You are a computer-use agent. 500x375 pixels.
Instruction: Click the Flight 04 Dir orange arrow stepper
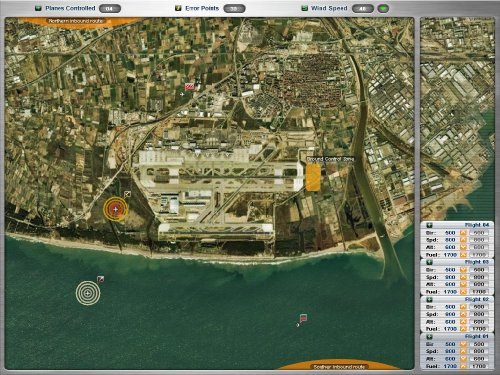(463, 233)
